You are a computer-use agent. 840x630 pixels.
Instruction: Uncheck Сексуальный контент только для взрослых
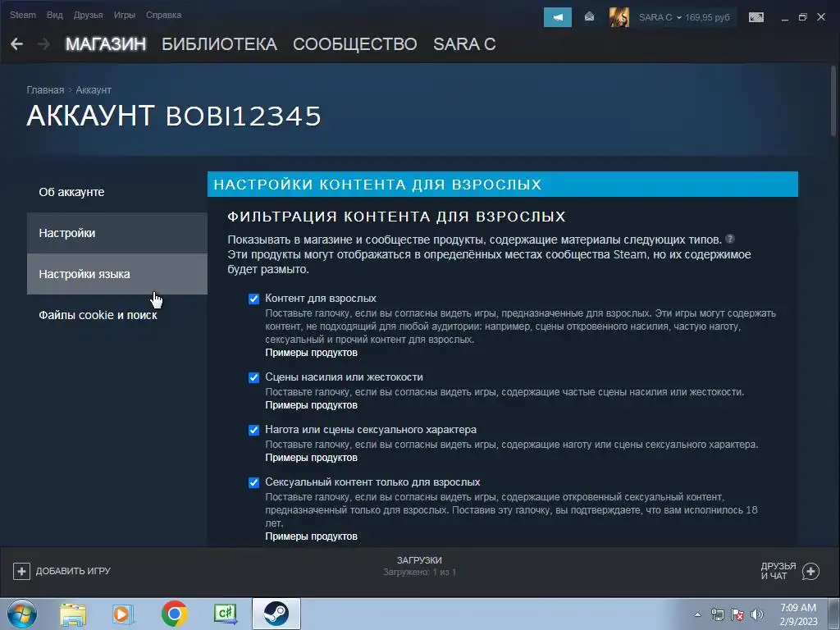pos(254,482)
